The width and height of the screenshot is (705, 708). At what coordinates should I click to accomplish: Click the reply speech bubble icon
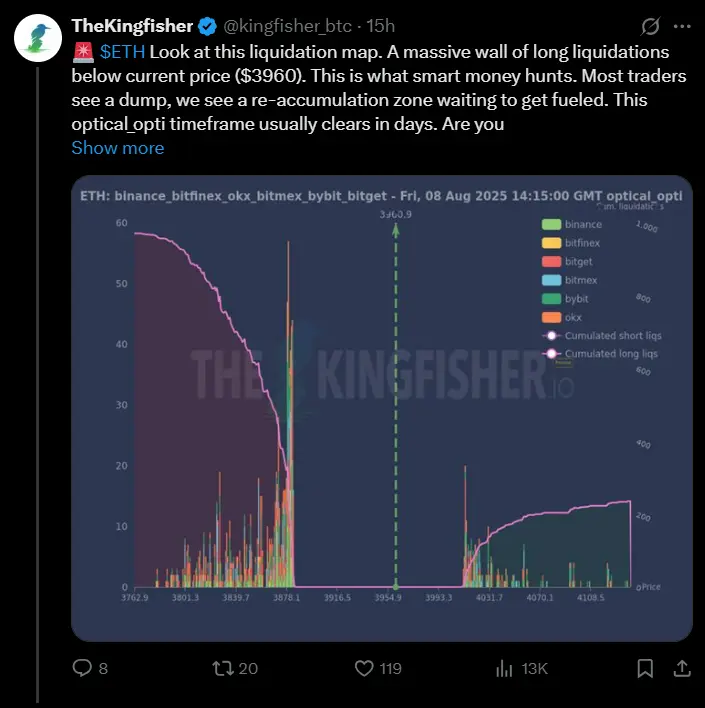click(x=82, y=668)
